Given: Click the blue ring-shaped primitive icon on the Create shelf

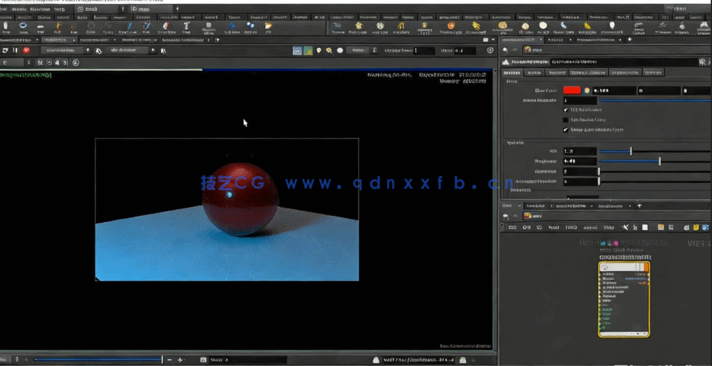Looking at the screenshot, I should [23, 26].
